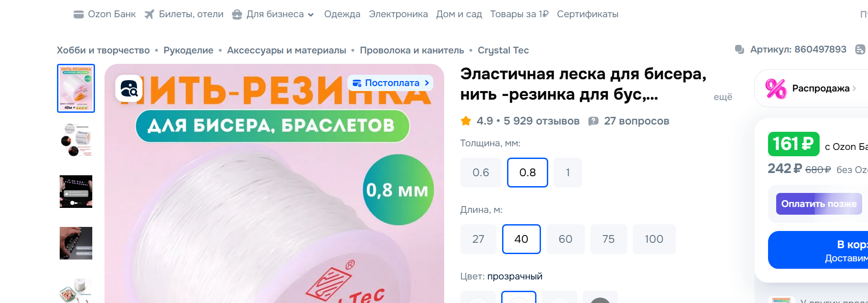868x303 pixels.
Task: Click the copy icon beside Артикул
Action: (740, 49)
